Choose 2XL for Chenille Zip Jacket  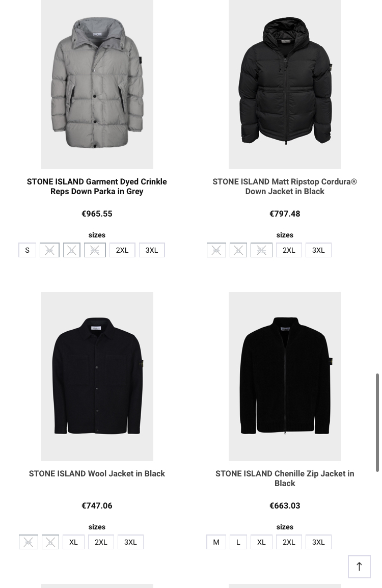click(289, 542)
